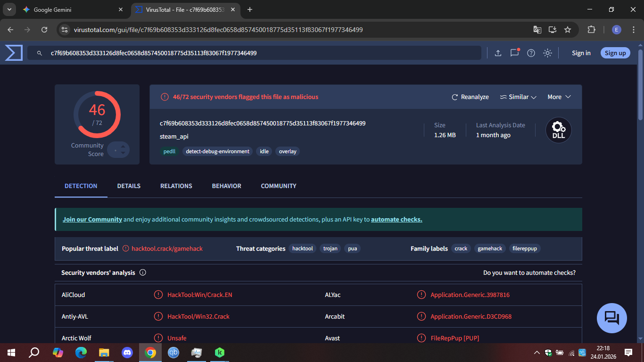This screenshot has height=362, width=644.
Task: Click the Reanalyze button
Action: [x=470, y=97]
